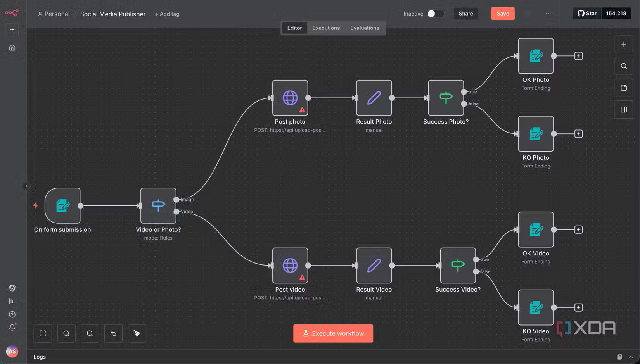Image resolution: width=640 pixels, height=364 pixels.
Task: Click the Personal project breadcrumb
Action: pos(54,14)
